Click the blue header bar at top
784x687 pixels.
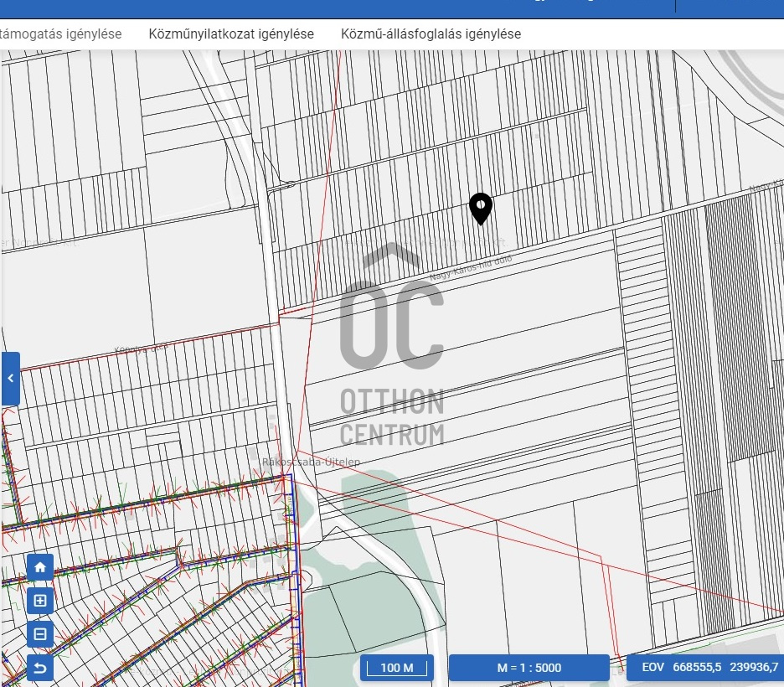[x=335, y=8]
